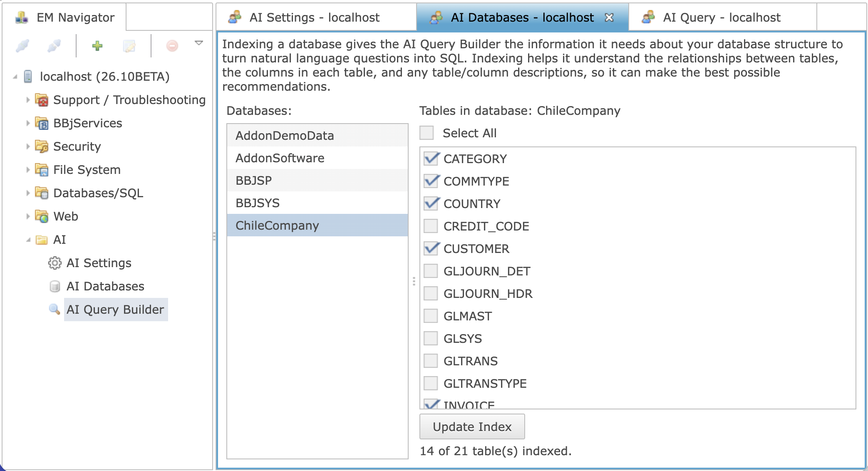Click the splitter handle between databases and tables
Image resolution: width=868 pixels, height=471 pixels.
point(414,282)
